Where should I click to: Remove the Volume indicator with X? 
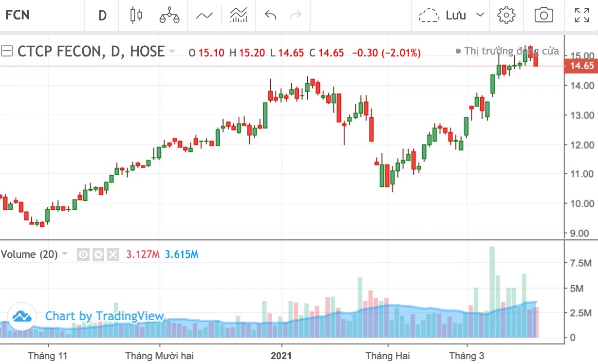[x=113, y=255]
